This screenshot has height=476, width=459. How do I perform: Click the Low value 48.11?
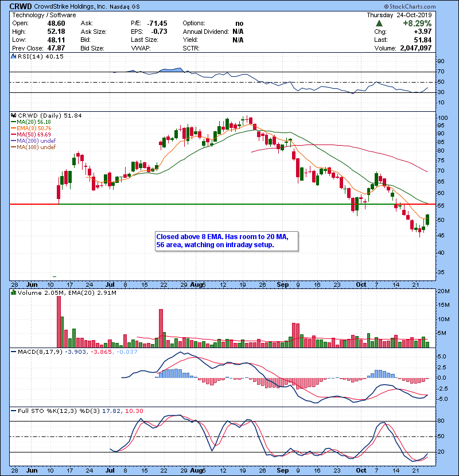tap(56, 40)
